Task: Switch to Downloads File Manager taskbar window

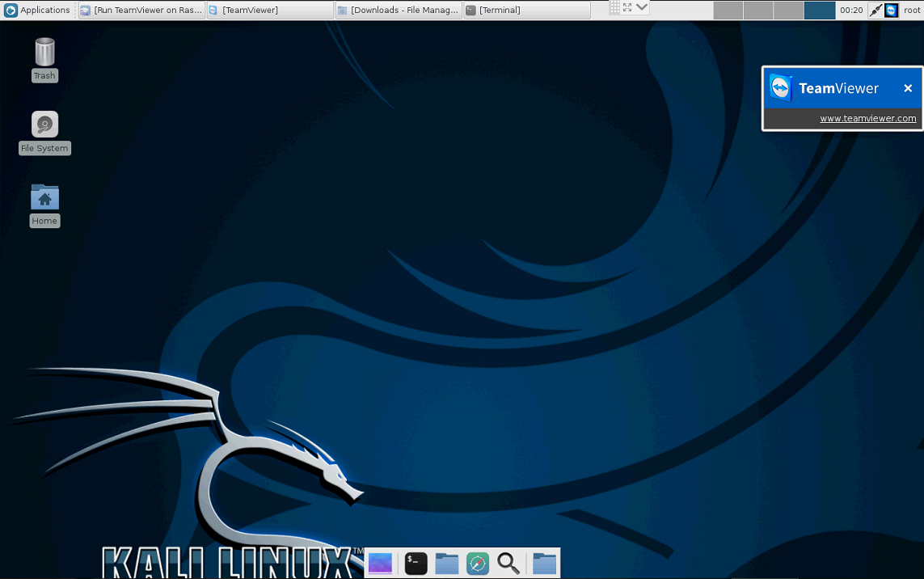Action: pyautogui.click(x=399, y=10)
